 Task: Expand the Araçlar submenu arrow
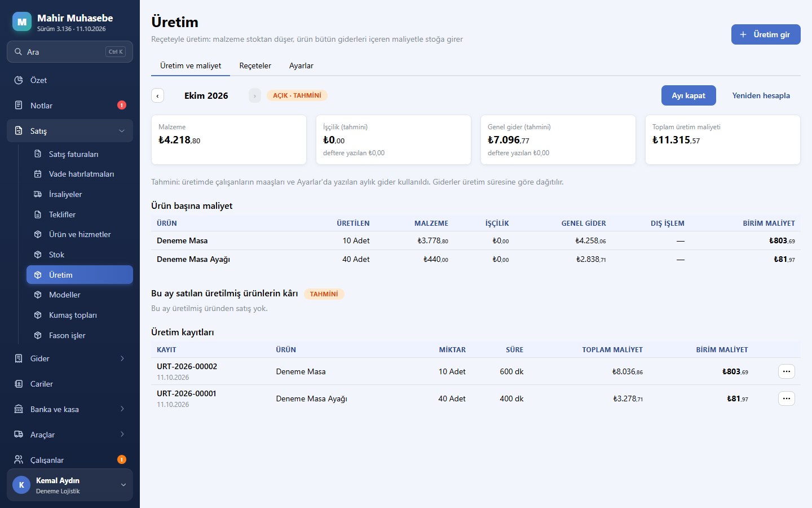pyautogui.click(x=122, y=435)
